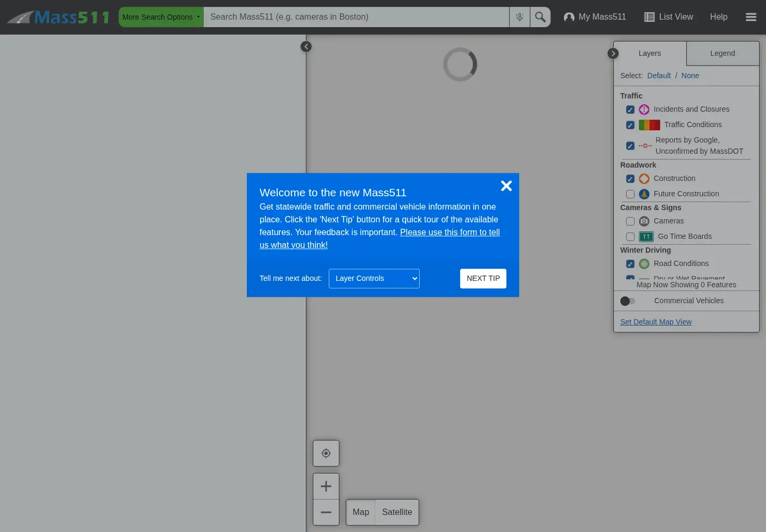Enable the Cameras layer
The width and height of the screenshot is (766, 532).
pos(630,221)
